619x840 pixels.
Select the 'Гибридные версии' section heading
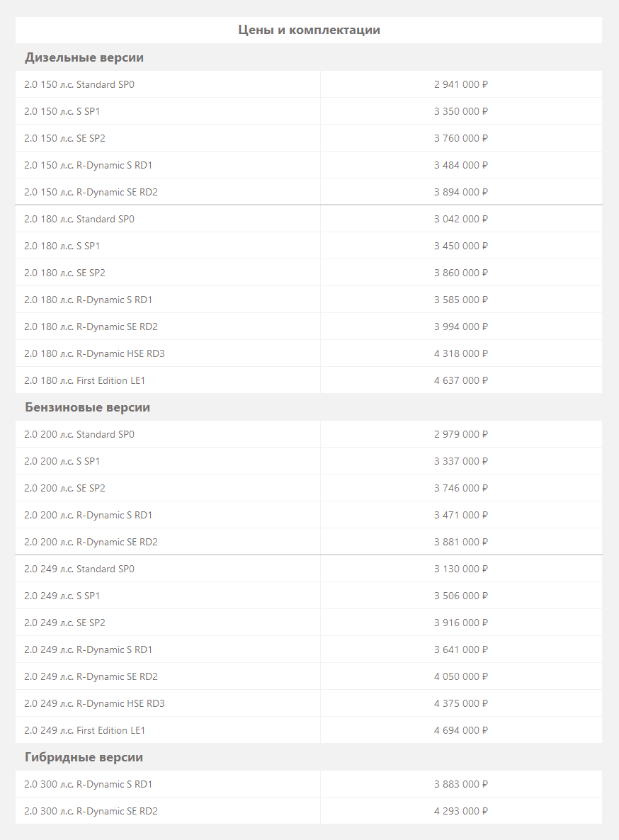coord(84,757)
